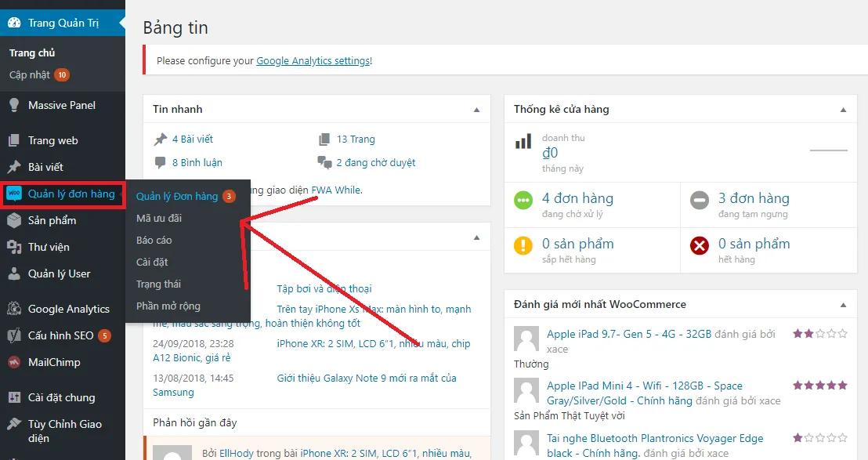Screen dimensions: 868x460
Task: Select Mã ưu đãi from the submenu
Action: tap(159, 218)
